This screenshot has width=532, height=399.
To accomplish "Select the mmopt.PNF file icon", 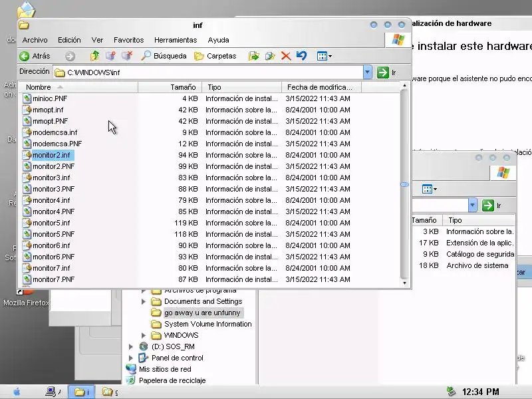I will pyautogui.click(x=27, y=121).
